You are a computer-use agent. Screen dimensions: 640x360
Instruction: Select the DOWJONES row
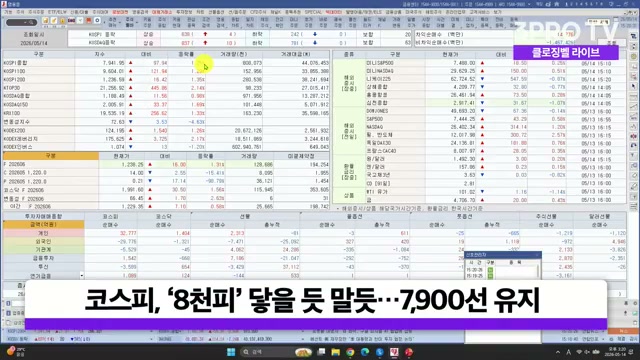(x=496, y=111)
